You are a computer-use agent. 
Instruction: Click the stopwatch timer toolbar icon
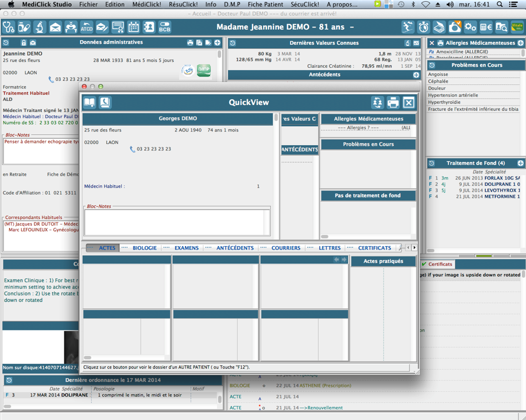[x=423, y=27]
